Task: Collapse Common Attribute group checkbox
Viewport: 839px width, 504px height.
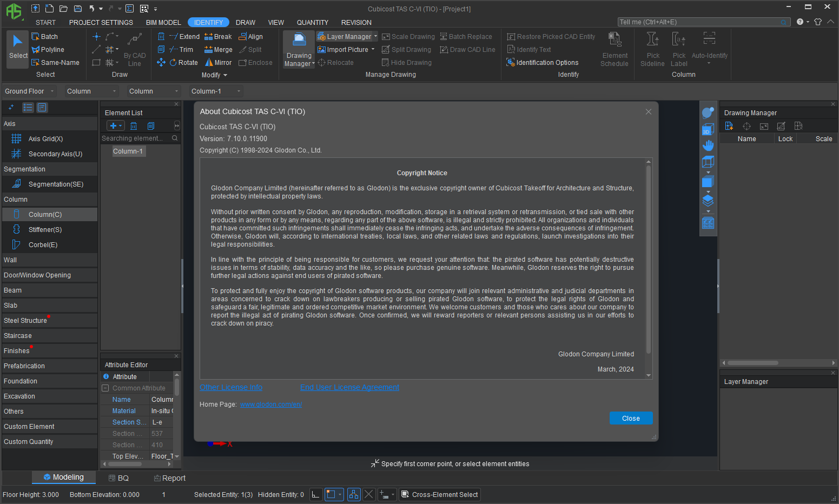Action: [x=105, y=388]
